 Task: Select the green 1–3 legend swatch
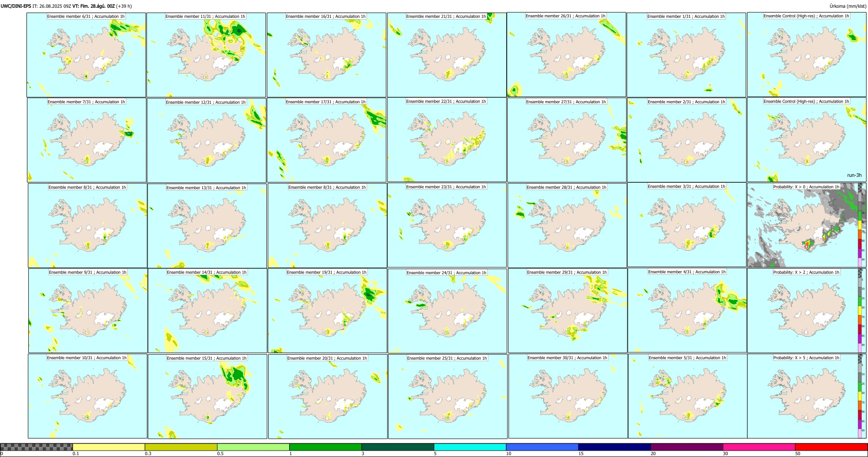tap(325, 447)
